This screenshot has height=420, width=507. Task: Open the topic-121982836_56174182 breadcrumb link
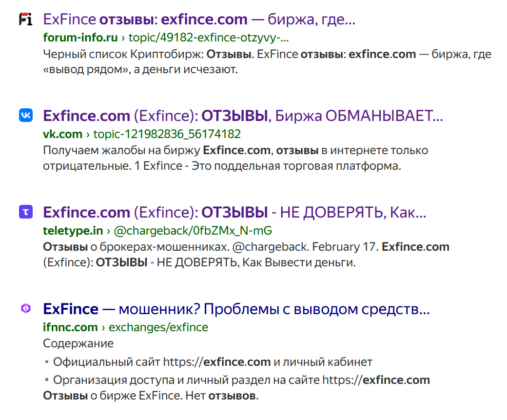167,134
